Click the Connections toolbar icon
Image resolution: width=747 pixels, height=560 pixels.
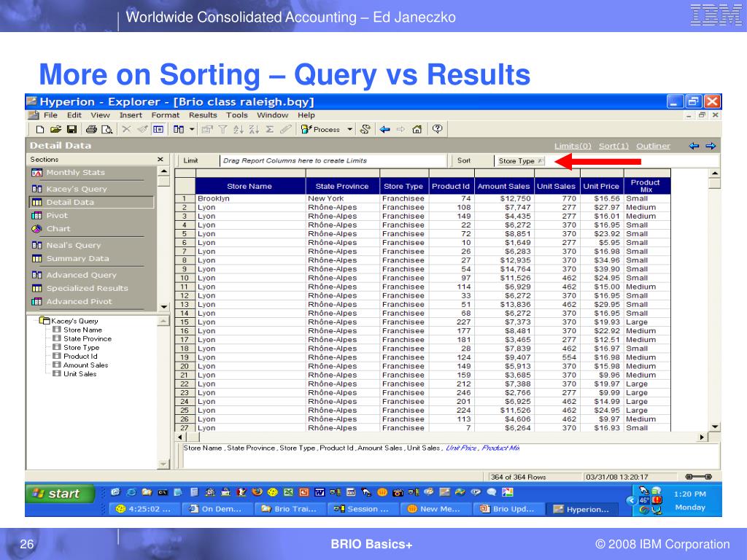pyautogui.click(x=365, y=129)
